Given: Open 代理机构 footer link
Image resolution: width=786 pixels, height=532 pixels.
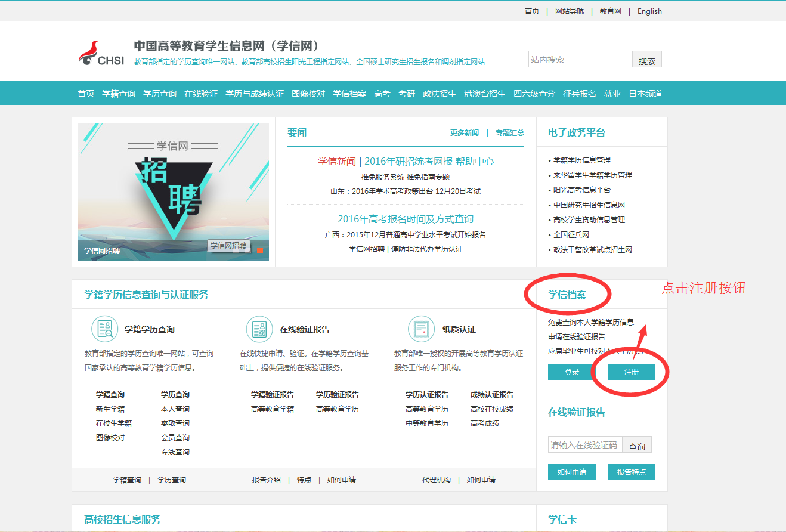Looking at the screenshot, I should click(x=437, y=480).
